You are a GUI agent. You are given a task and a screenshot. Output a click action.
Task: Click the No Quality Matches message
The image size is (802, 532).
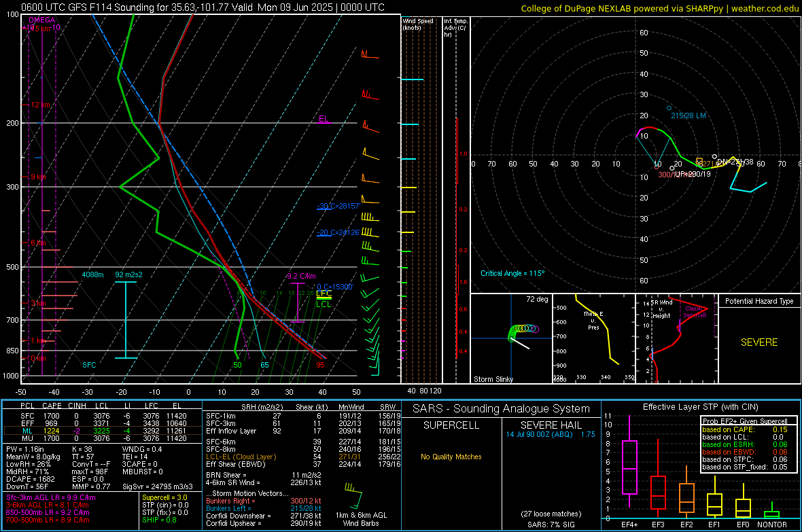click(x=451, y=457)
